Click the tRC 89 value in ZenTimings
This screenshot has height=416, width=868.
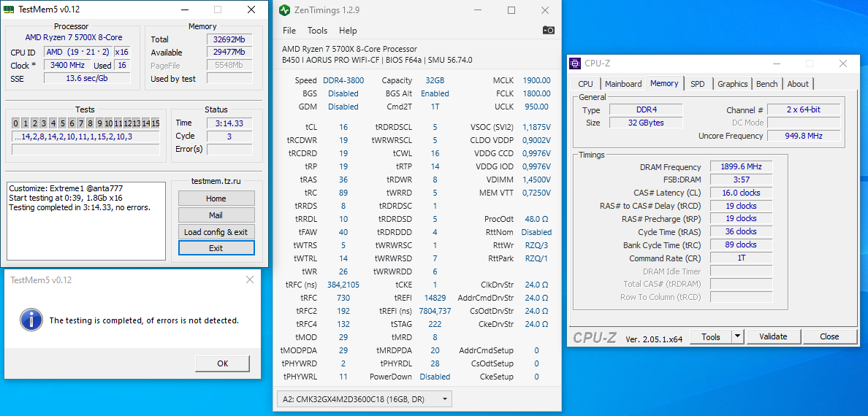click(343, 193)
